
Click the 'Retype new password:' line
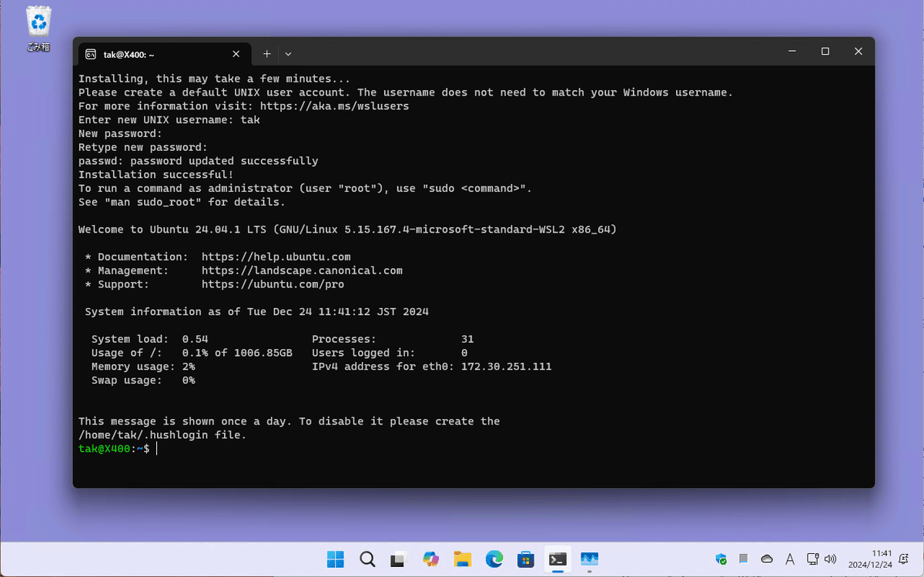tap(142, 147)
